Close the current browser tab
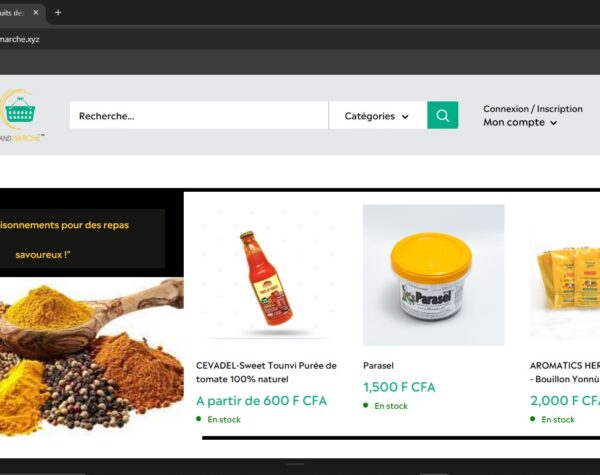Screen dimensions: 600x475 (x=36, y=13)
